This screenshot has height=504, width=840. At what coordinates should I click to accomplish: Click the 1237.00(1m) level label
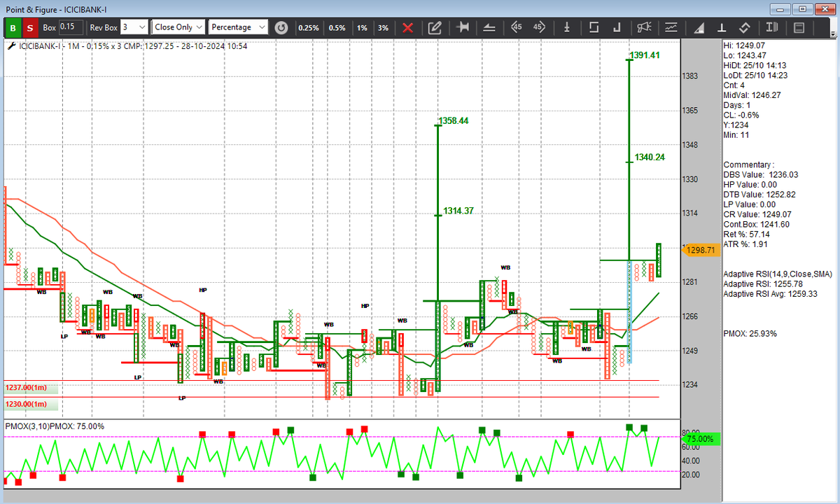click(27, 388)
